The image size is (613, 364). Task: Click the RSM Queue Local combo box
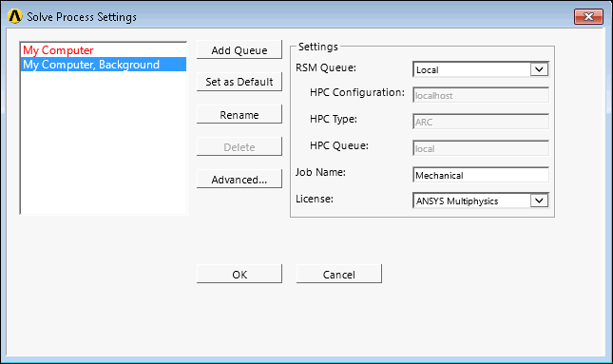click(x=481, y=69)
